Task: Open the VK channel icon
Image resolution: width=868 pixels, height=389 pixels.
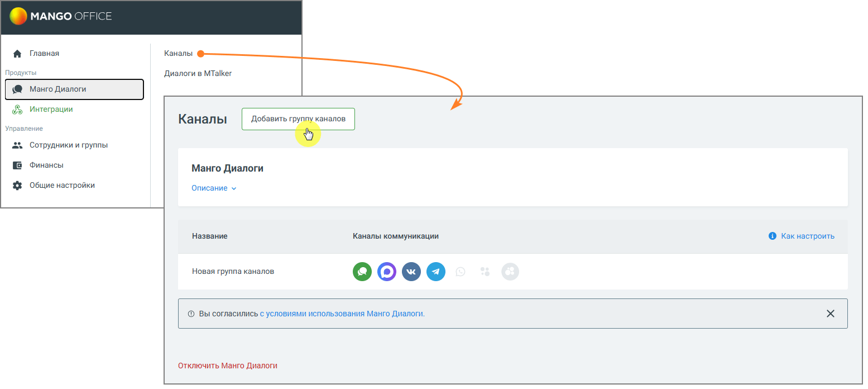Action: [411, 272]
